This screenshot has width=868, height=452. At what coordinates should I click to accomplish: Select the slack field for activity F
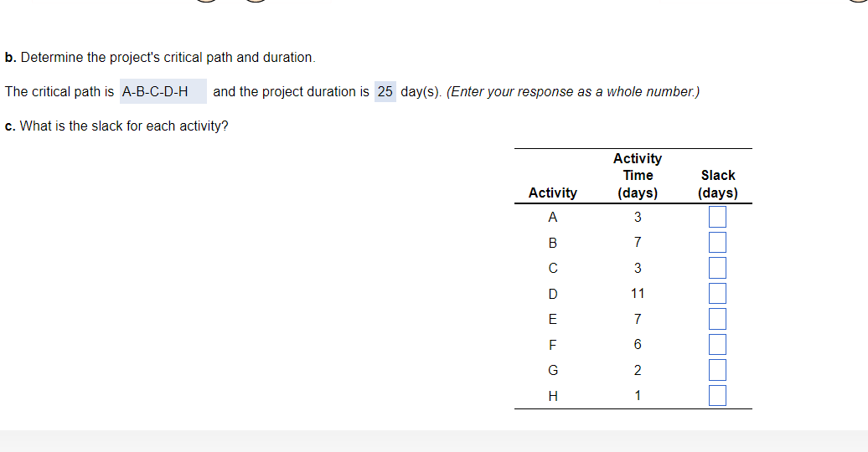point(717,344)
